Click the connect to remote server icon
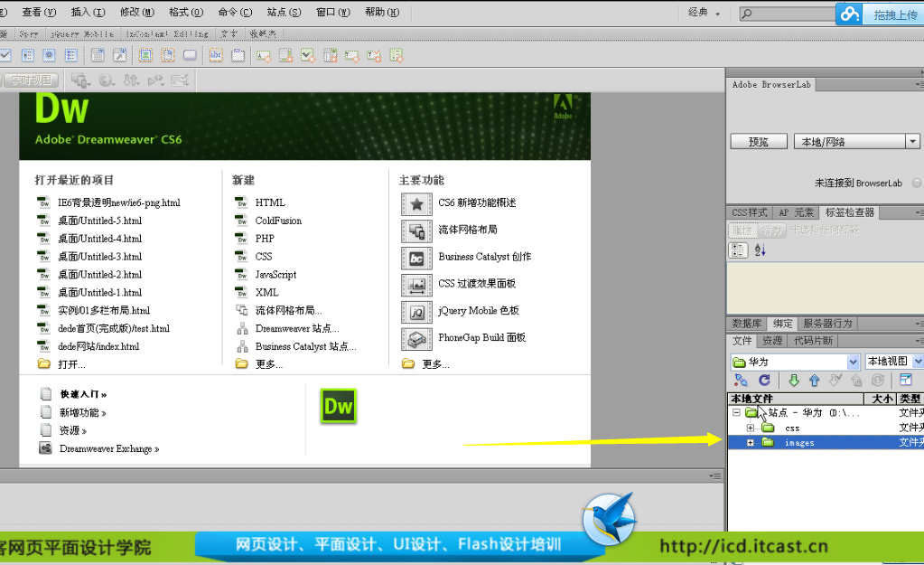 coord(741,381)
